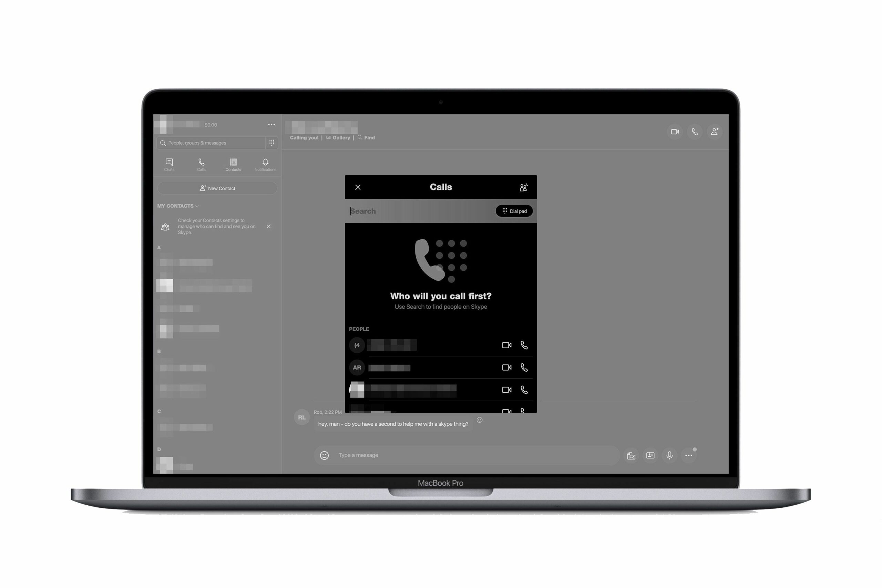Screen dimensions: 882x588
Task: Click the Calls tab in the sidebar
Action: (201, 164)
